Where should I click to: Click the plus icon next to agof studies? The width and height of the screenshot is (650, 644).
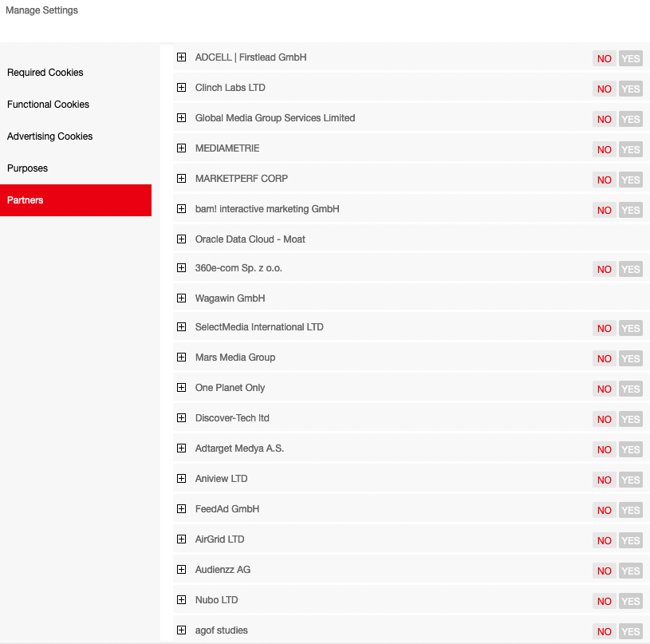[x=181, y=630]
